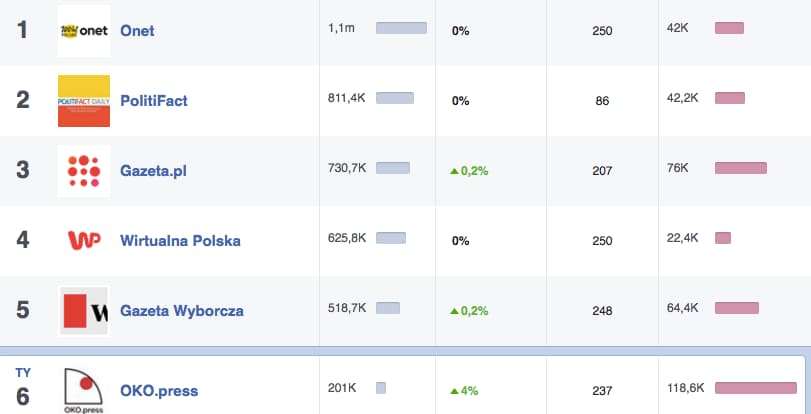Viewport: 811px width, 414px height.
Task: Click PolitiFact 811,4K likes bar
Action: click(x=395, y=98)
